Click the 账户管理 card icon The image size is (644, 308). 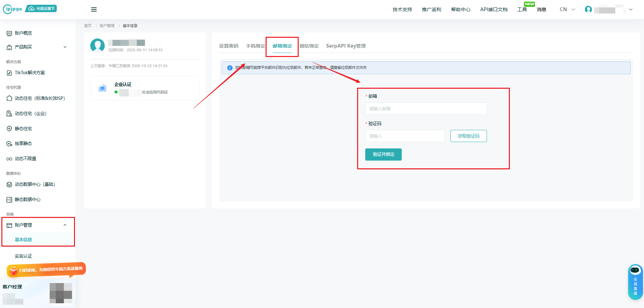[9, 225]
